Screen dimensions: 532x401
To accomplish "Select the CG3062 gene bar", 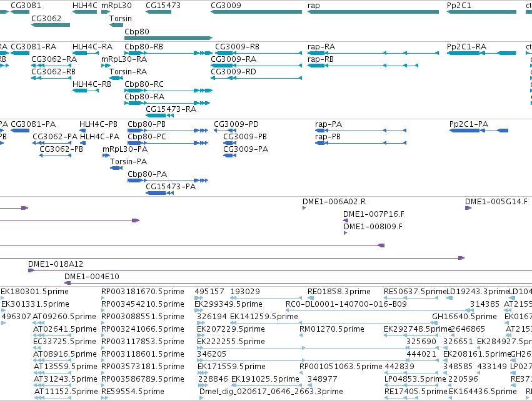I will tap(51, 25).
